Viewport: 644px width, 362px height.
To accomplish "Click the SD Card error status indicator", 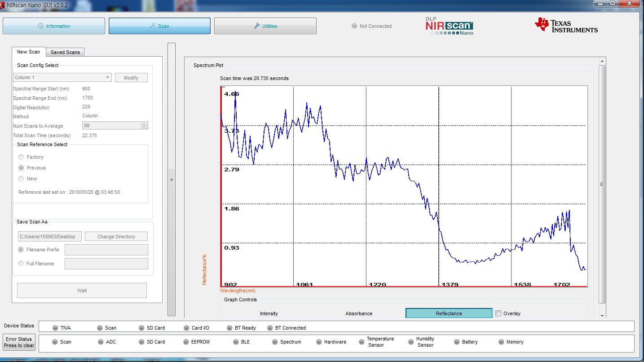I will pos(142,342).
